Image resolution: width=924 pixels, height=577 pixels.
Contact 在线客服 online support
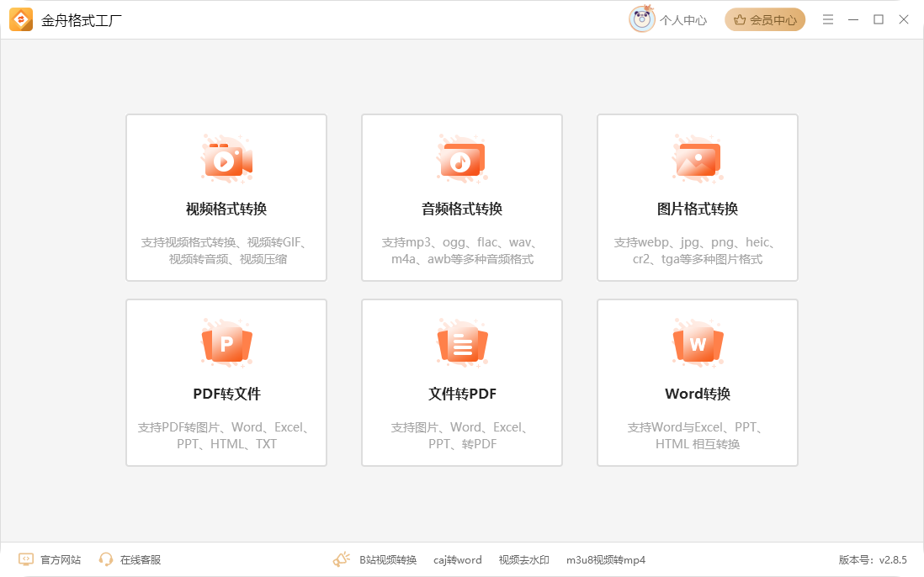(140, 559)
